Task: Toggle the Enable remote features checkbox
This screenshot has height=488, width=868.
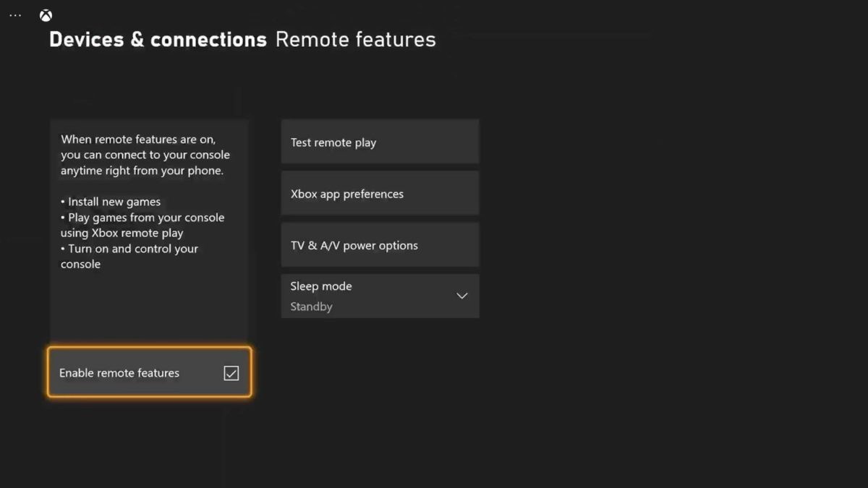Action: (231, 373)
